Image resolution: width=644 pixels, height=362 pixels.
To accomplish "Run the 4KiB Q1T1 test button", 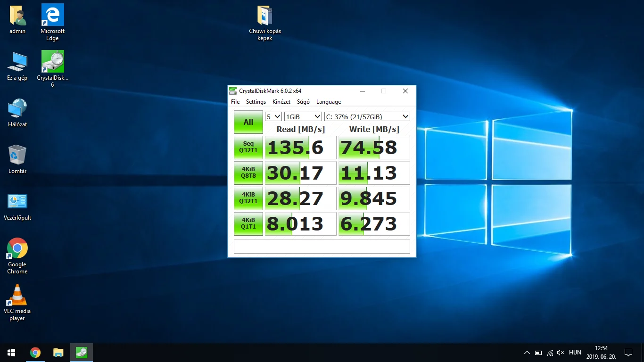I will (x=248, y=223).
